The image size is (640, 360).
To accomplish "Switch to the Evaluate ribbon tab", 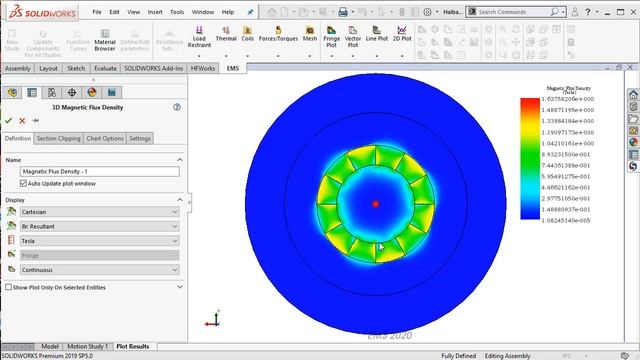I will [x=105, y=69].
